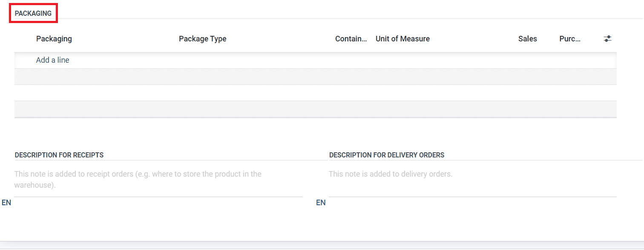Focus the delivery orders note field
The width and height of the screenshot is (644, 250).
pyautogui.click(x=472, y=174)
